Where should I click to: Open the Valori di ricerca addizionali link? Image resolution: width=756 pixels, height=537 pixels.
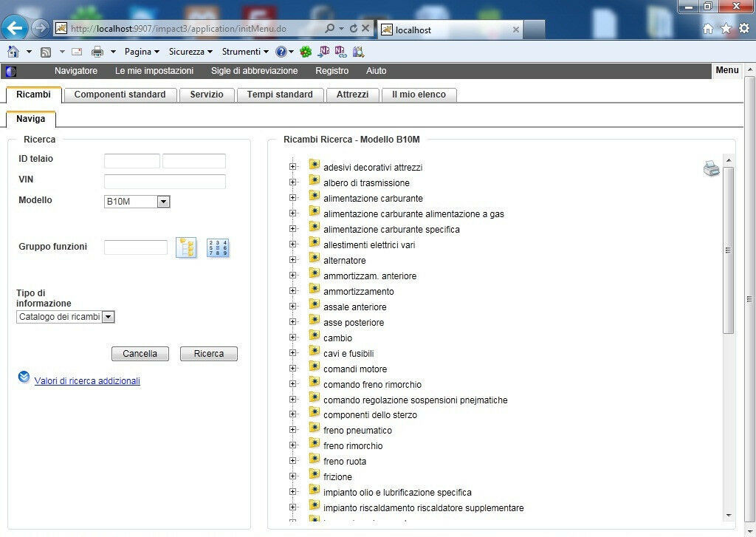87,381
